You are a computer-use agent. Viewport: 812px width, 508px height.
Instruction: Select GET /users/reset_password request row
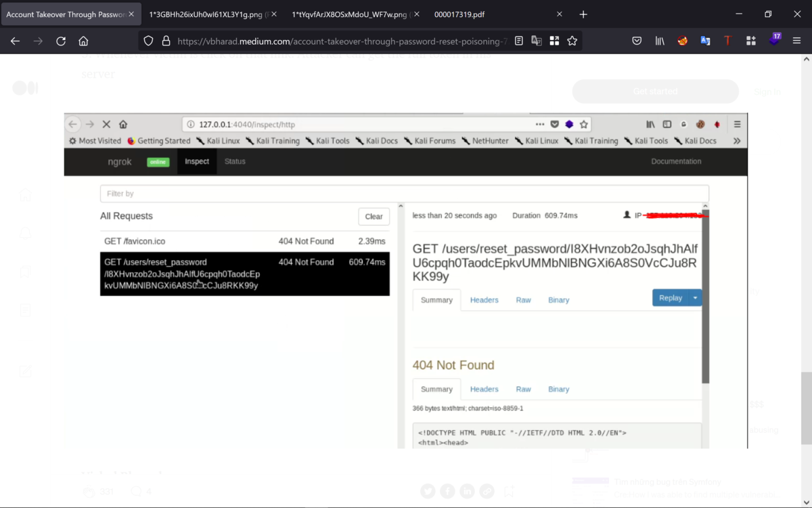pyautogui.click(x=245, y=274)
